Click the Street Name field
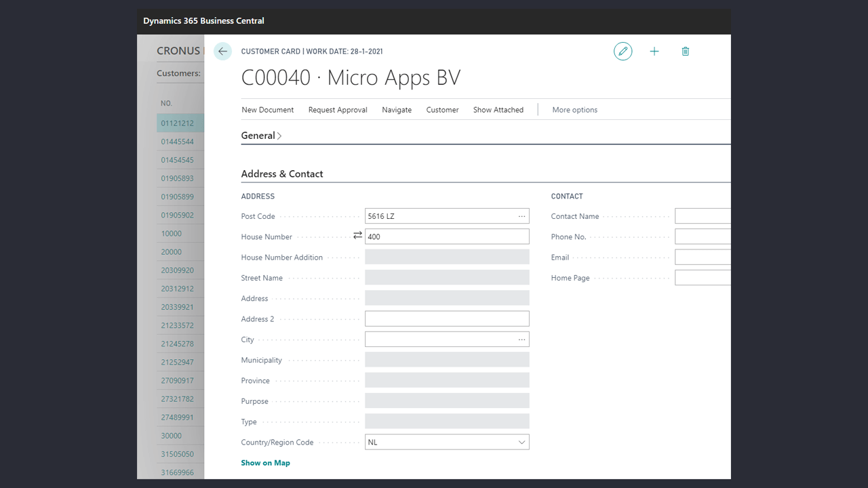Image resolution: width=868 pixels, height=488 pixels. (447, 278)
